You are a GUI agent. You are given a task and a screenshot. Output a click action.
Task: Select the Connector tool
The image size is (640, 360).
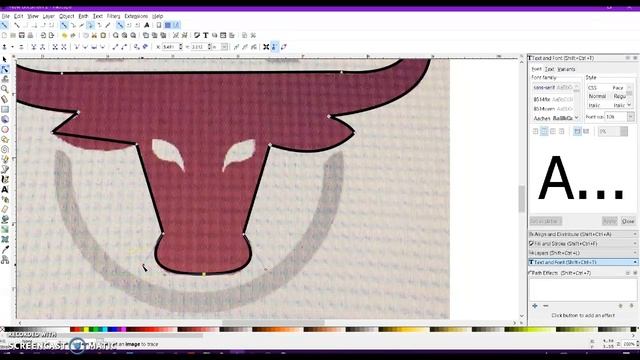tap(5, 259)
